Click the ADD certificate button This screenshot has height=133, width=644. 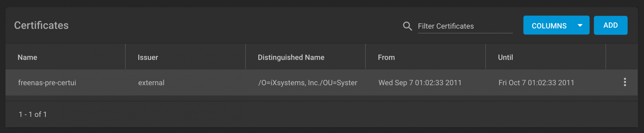click(x=610, y=25)
